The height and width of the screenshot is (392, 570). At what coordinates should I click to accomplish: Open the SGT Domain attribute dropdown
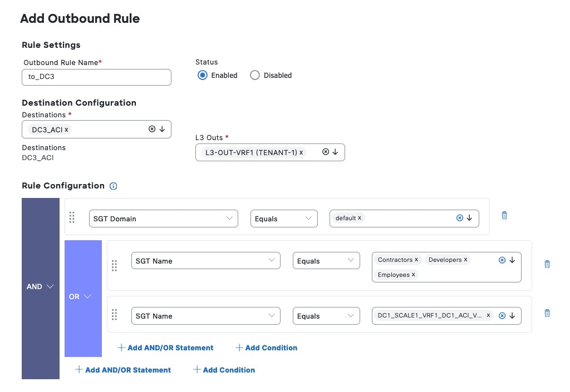163,219
